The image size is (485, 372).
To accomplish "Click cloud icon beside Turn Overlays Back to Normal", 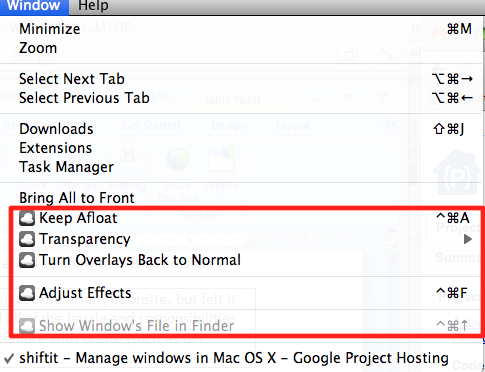I will (x=27, y=260).
